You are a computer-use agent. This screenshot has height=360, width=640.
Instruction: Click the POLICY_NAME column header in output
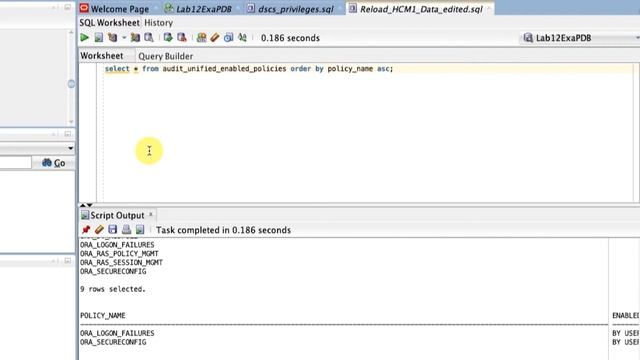pos(103,316)
